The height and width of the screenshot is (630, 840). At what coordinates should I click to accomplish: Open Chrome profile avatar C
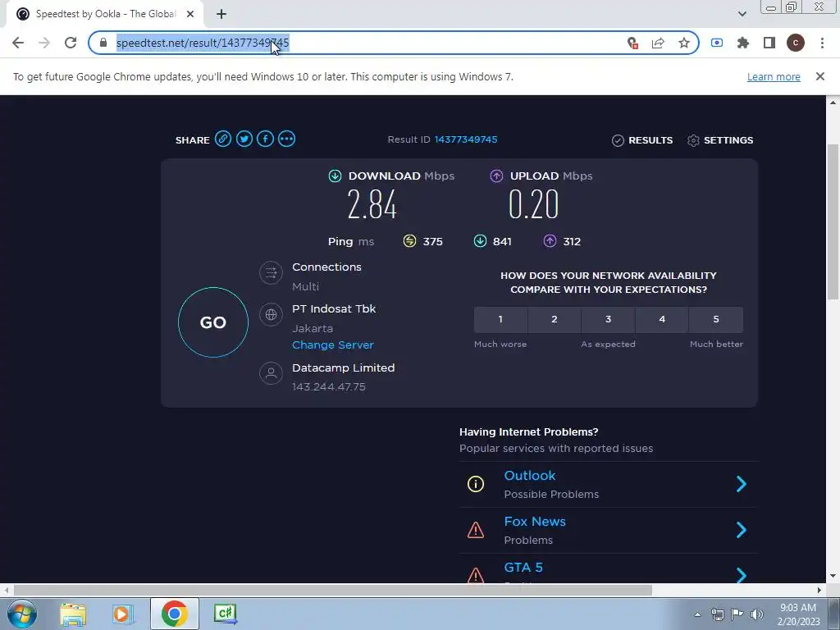796,43
